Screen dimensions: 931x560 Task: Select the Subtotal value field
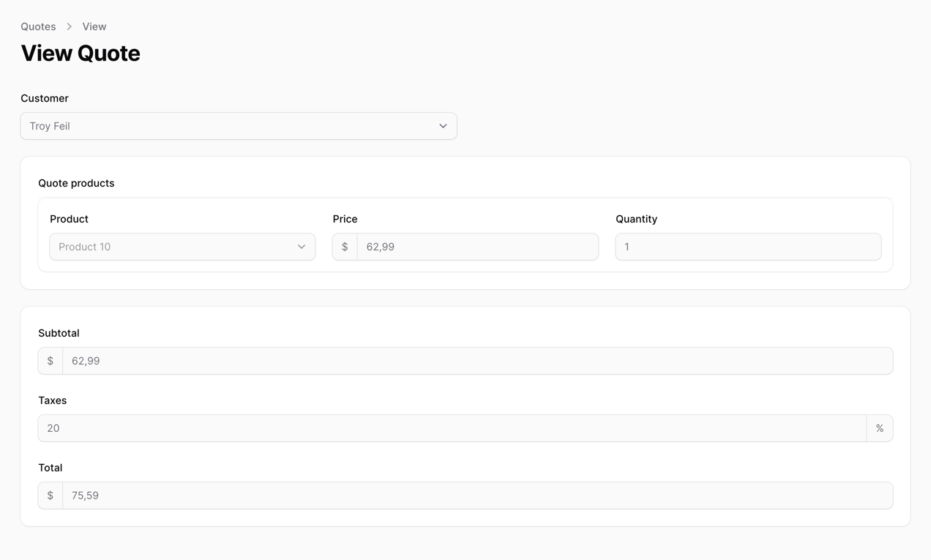(x=477, y=361)
